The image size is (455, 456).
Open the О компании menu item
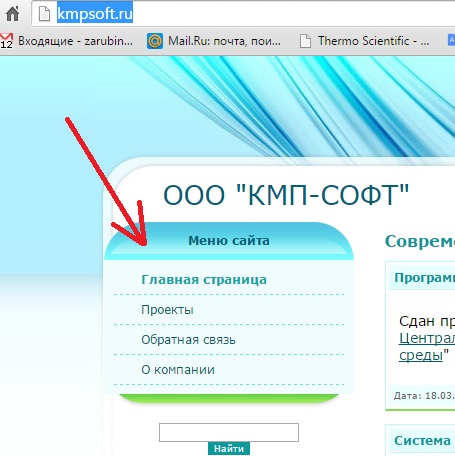pos(178,370)
